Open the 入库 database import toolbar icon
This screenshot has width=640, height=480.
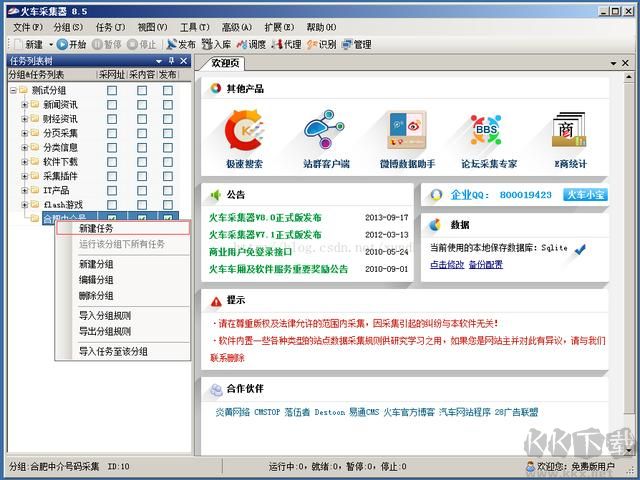207,44
